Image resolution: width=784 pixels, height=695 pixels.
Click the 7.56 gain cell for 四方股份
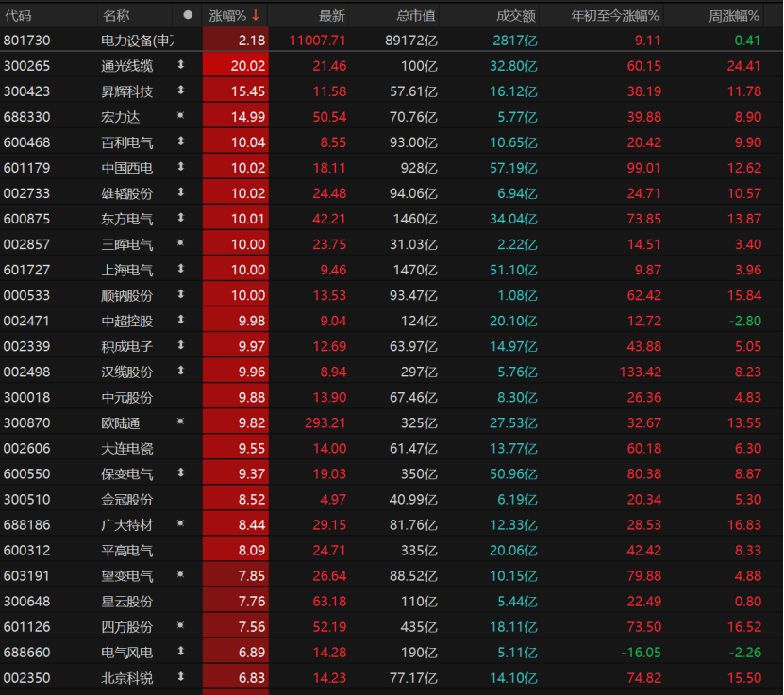tap(236, 626)
